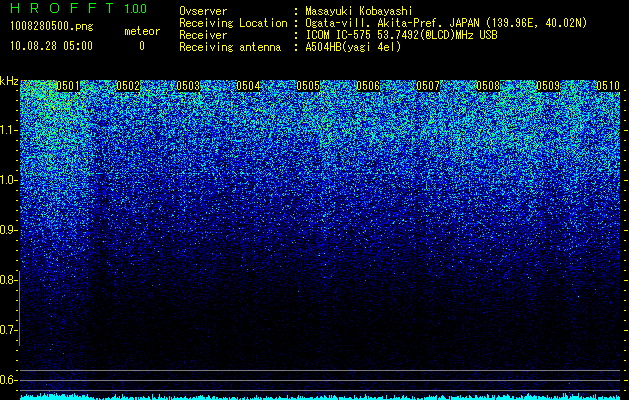Viewport: 629px width, 400px height.
Task: Click the 1.0 kHz axis tick label
Action: point(8,180)
